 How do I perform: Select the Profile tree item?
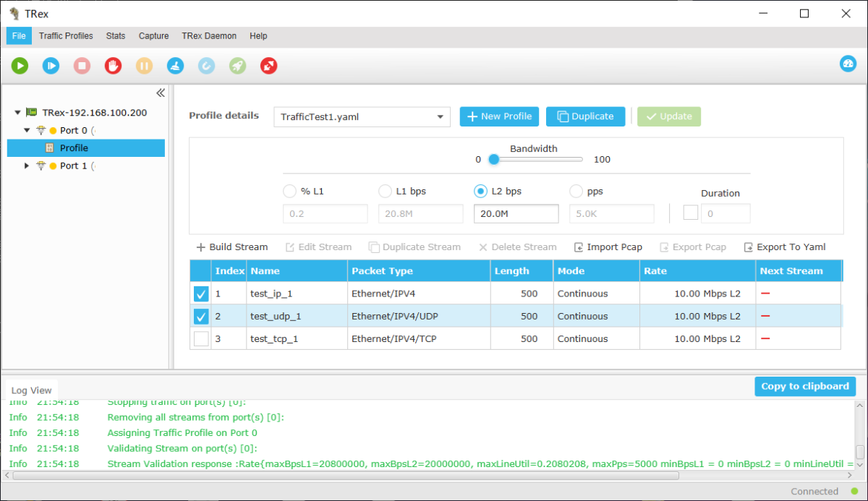tap(86, 147)
